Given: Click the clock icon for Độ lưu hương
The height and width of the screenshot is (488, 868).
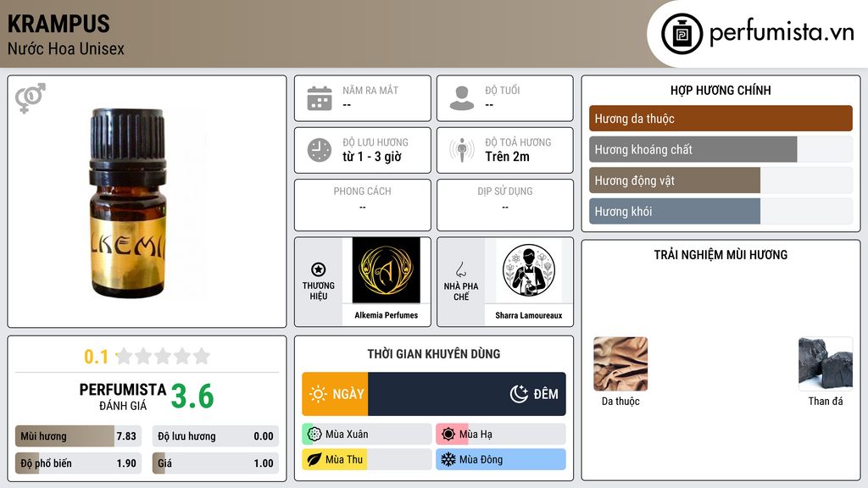Looking at the screenshot, I should (x=320, y=150).
